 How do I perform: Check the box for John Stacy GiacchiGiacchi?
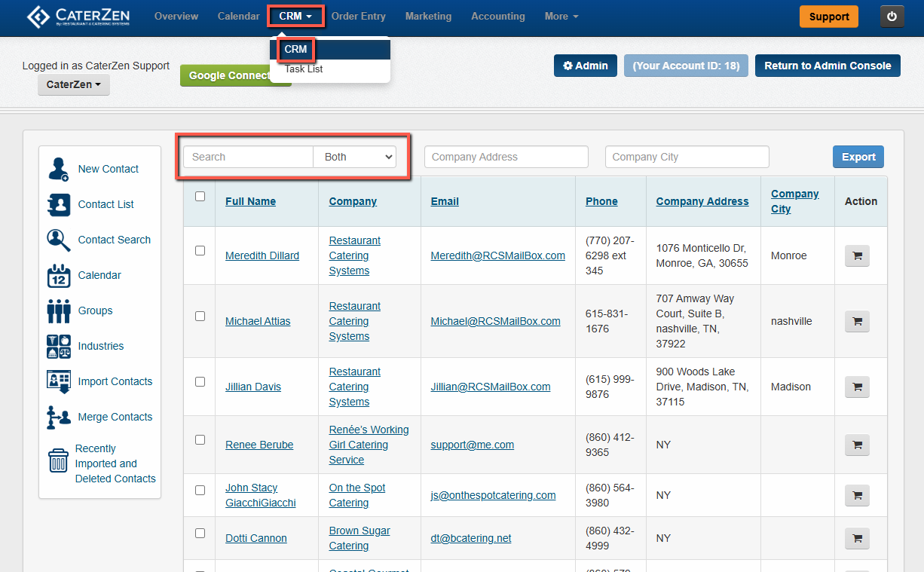tap(200, 490)
